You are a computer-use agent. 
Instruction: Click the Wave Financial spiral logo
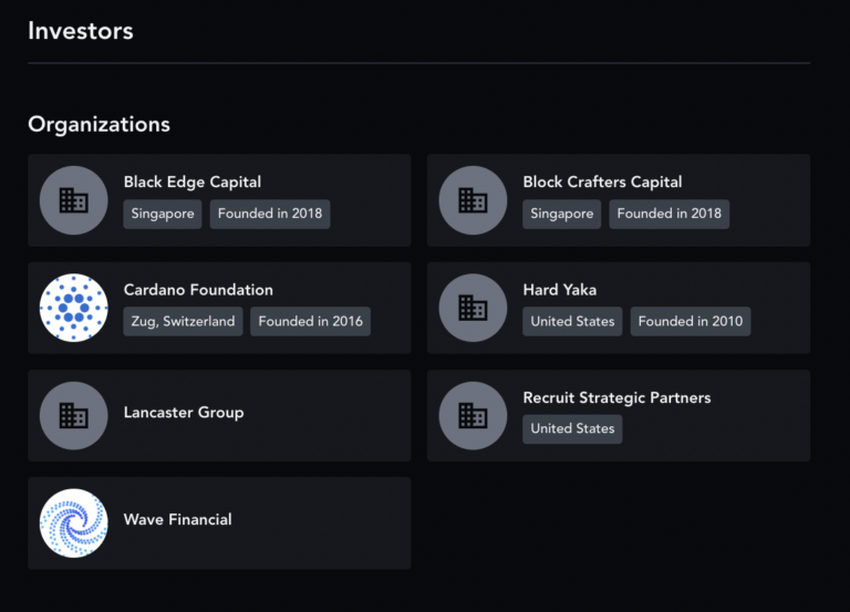[x=74, y=523]
